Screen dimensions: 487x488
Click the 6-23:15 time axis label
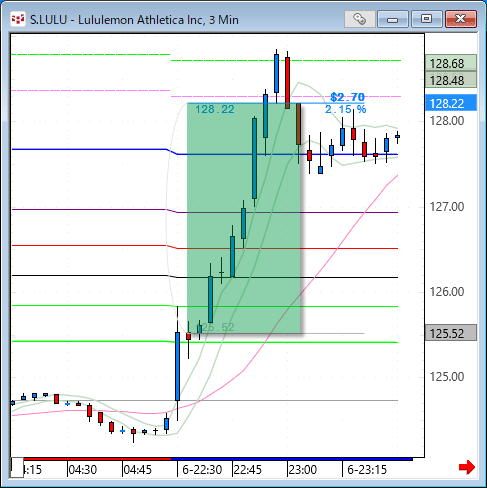367,470
